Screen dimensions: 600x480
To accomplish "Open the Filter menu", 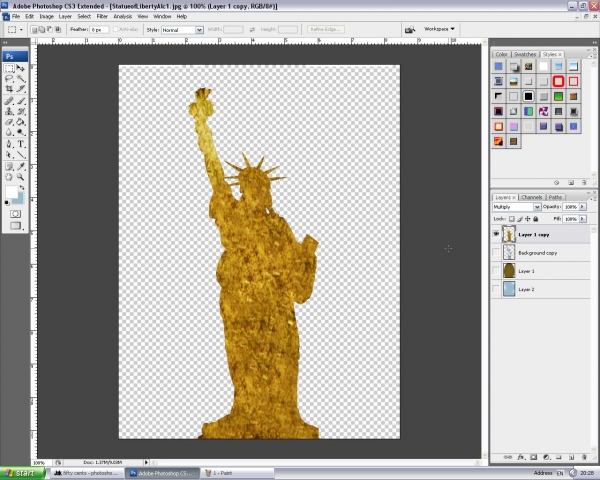I will 102,16.
